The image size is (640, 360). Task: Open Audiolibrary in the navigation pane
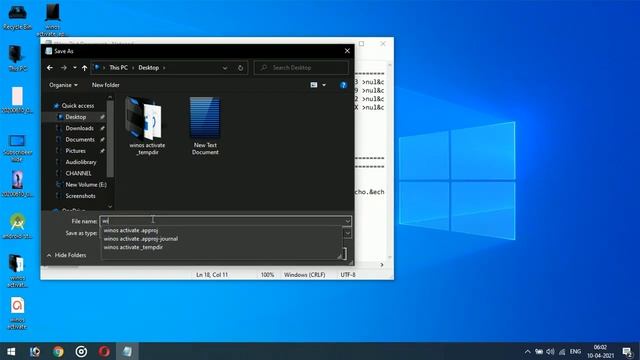click(81, 162)
